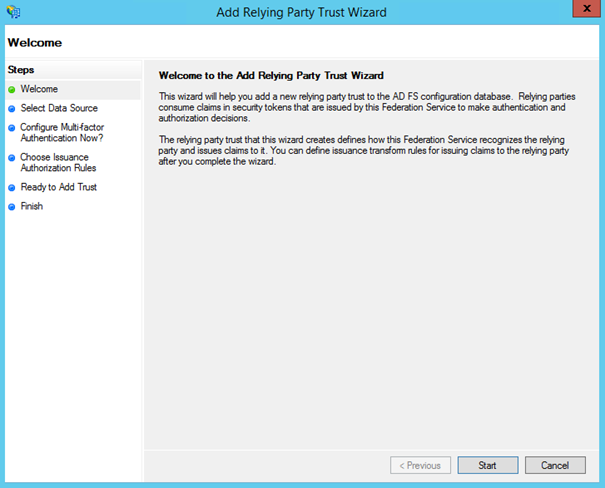Click the window title text in title bar

pyautogui.click(x=301, y=12)
